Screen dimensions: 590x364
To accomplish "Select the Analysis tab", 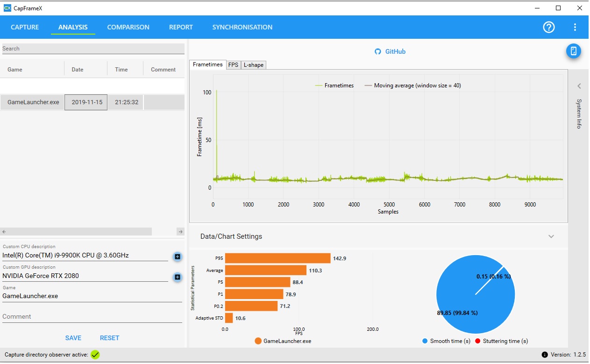I will [x=73, y=27].
